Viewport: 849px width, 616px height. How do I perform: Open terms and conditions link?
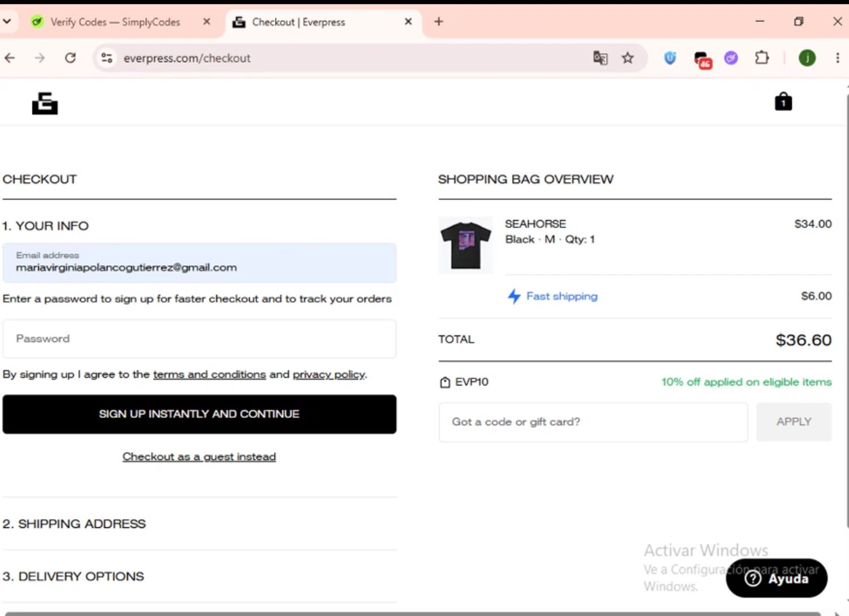click(209, 374)
